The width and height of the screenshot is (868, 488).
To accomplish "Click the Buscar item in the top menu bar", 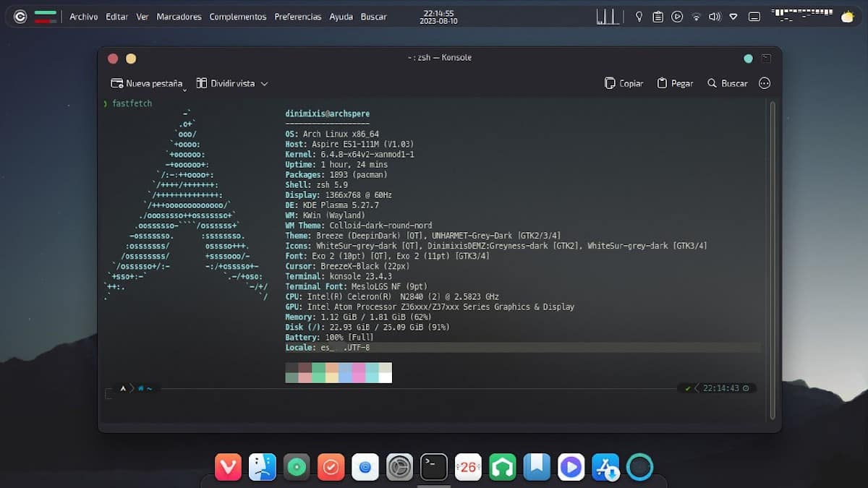I will click(374, 17).
